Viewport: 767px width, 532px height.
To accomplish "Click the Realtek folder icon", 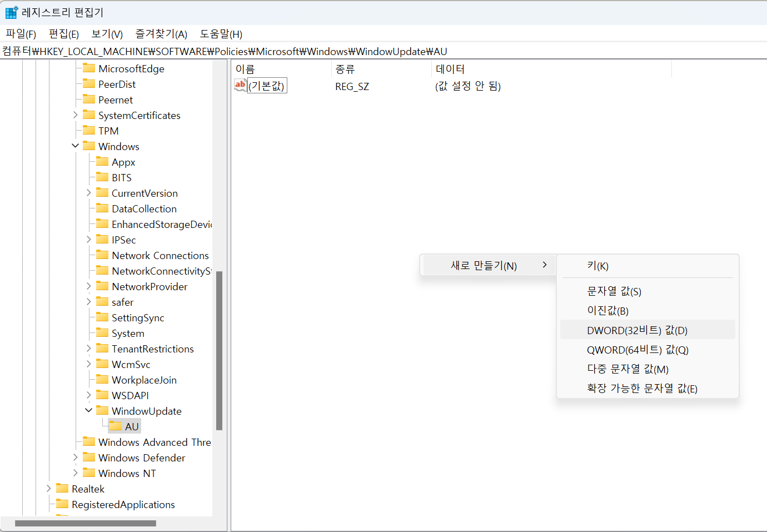I will coord(62,488).
